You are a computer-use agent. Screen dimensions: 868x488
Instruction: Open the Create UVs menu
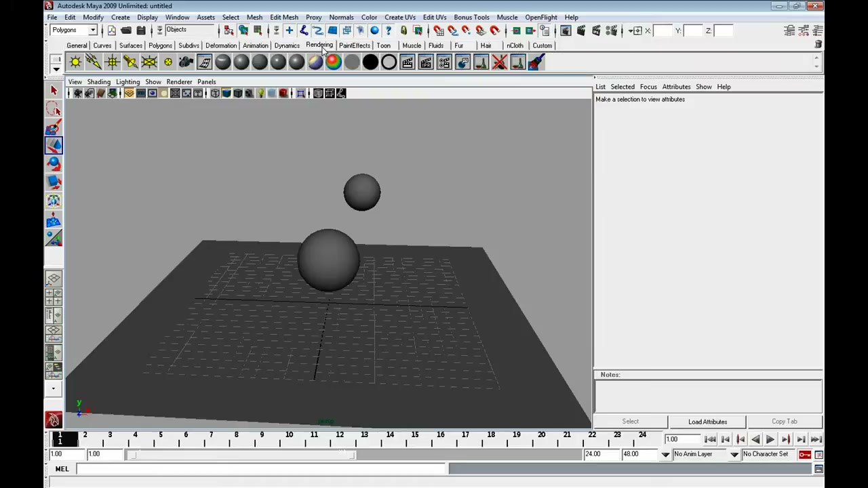[x=400, y=17]
